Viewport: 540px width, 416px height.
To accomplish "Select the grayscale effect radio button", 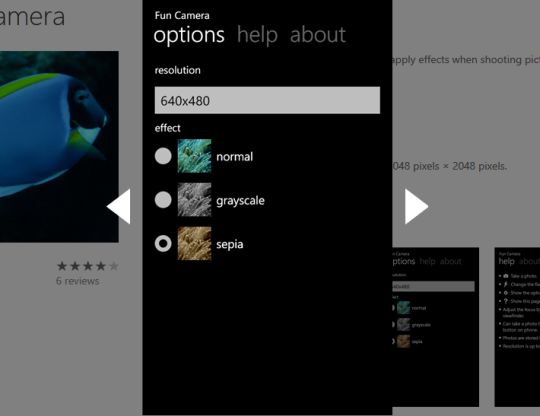I will (x=163, y=200).
